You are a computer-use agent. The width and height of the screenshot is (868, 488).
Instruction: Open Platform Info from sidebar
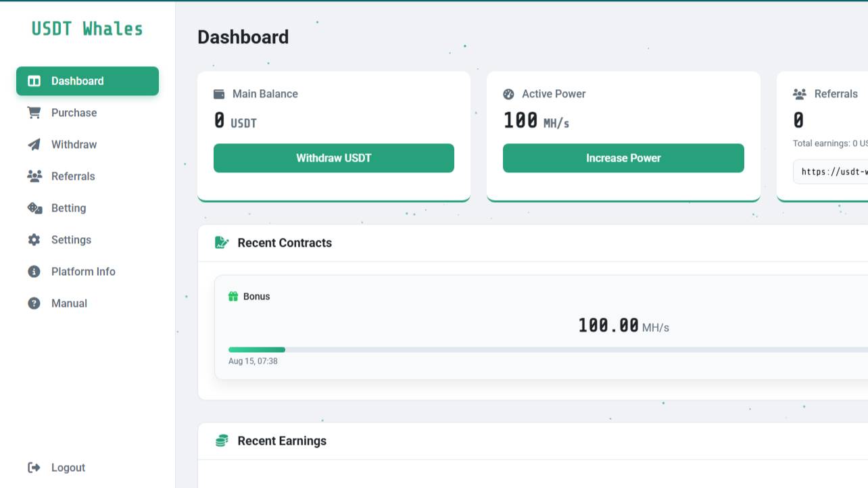(x=83, y=272)
